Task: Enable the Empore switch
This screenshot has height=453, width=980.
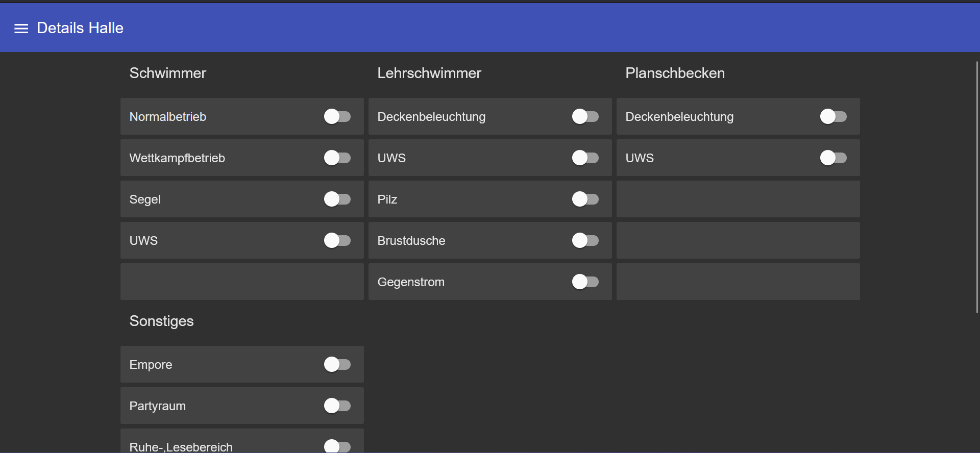Action: point(337,365)
